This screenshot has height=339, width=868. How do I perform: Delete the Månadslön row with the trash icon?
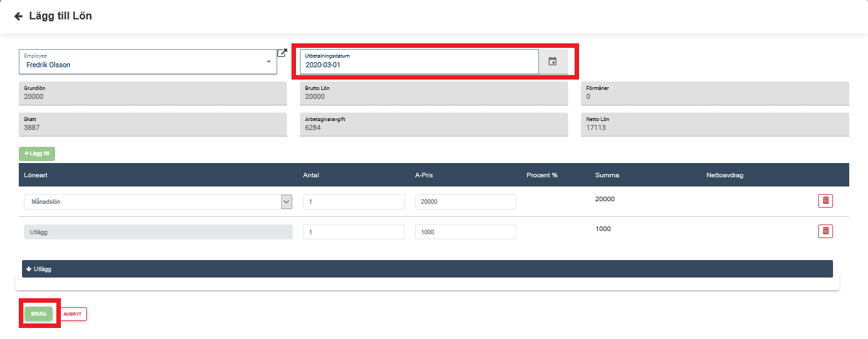coord(825,201)
